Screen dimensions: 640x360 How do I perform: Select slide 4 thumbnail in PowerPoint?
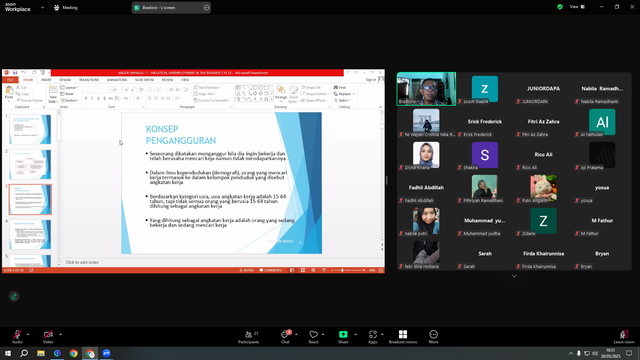[x=30, y=234]
